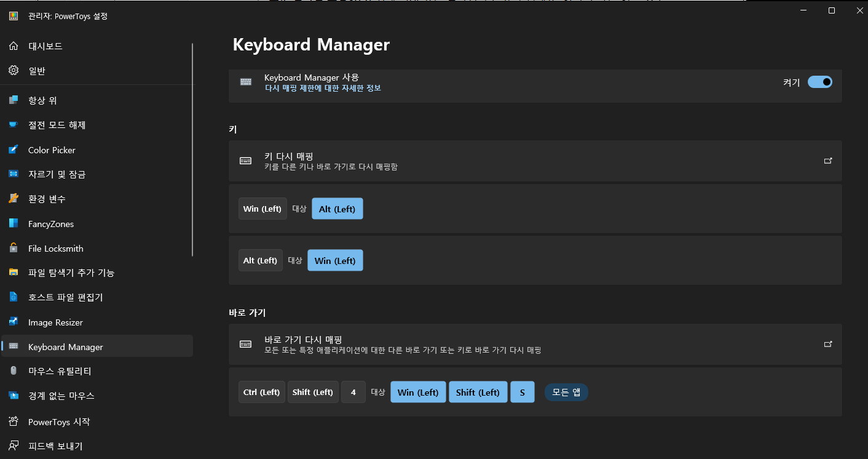Open the 키 다시 매핑 card
This screenshot has width=868, height=459.
pos(535,161)
